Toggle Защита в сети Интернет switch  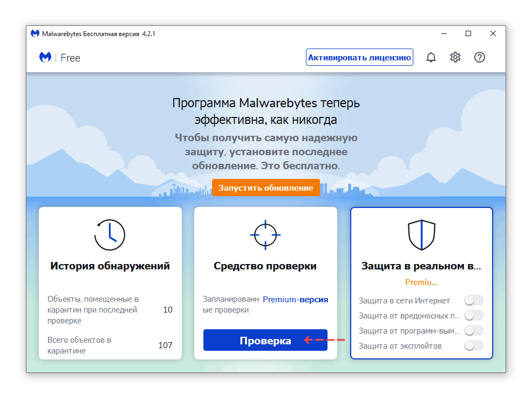(474, 300)
